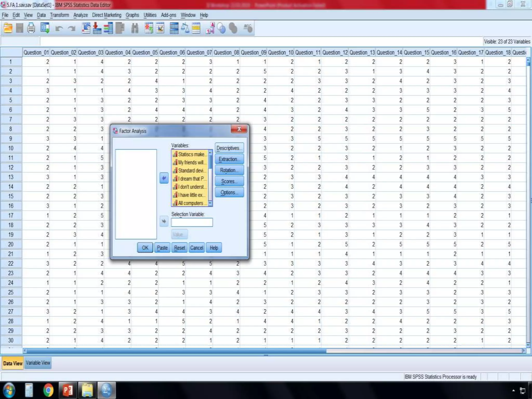Click the Print toolbar icon

tap(31, 28)
